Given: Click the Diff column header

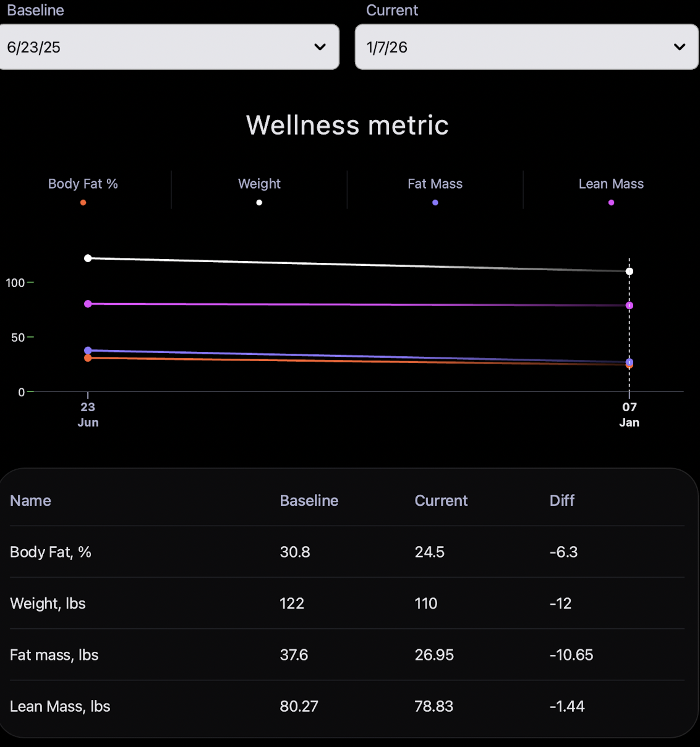Looking at the screenshot, I should 562,501.
